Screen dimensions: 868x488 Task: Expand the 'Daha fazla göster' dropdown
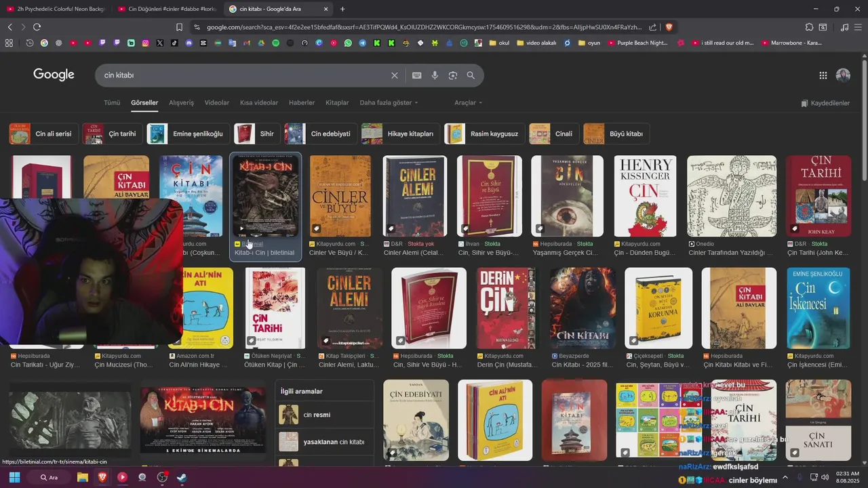(x=389, y=103)
